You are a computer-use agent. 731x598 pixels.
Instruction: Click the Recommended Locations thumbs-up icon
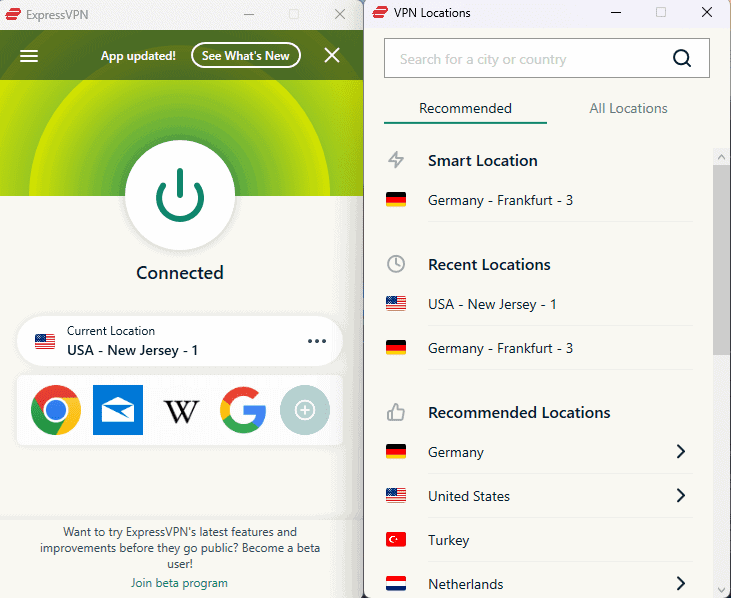[x=396, y=412]
